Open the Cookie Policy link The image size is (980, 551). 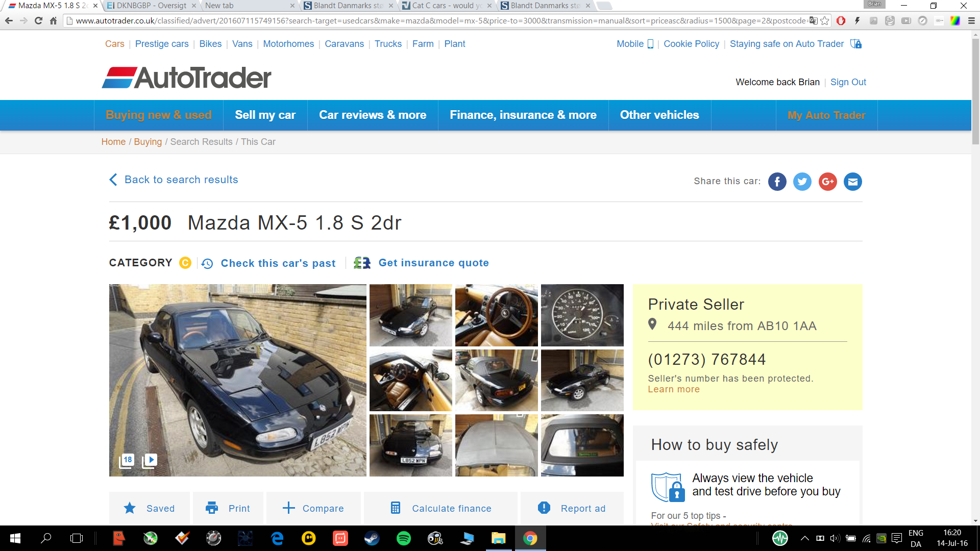click(691, 44)
